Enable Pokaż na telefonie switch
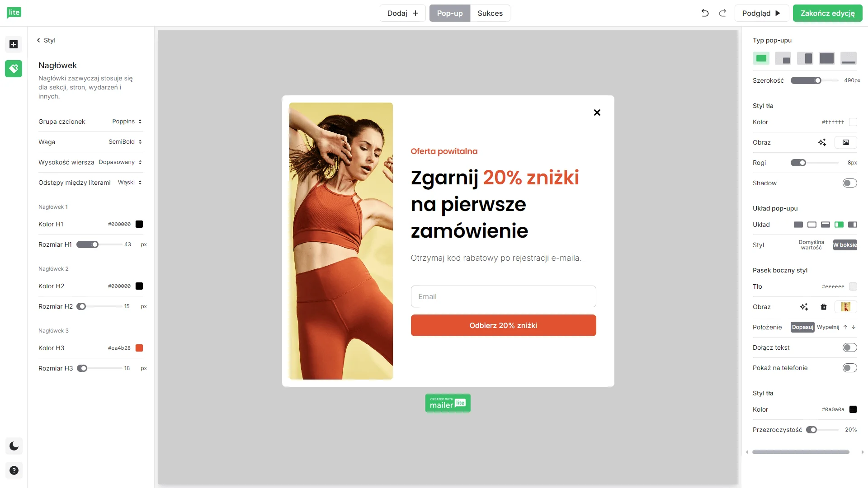The width and height of the screenshot is (868, 488). click(x=849, y=368)
